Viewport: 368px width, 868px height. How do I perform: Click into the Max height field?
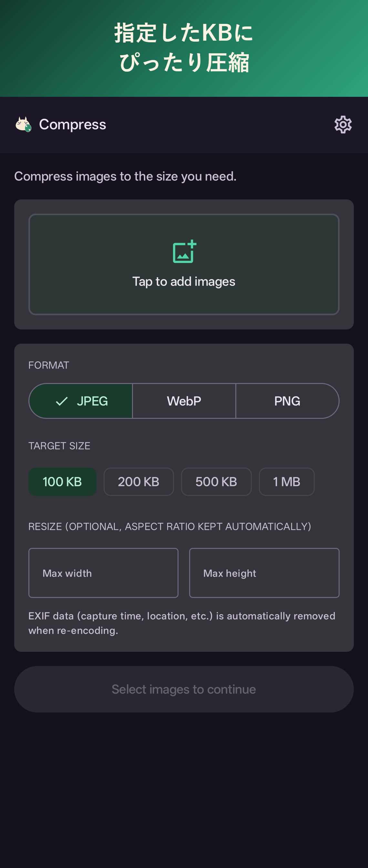click(x=264, y=573)
